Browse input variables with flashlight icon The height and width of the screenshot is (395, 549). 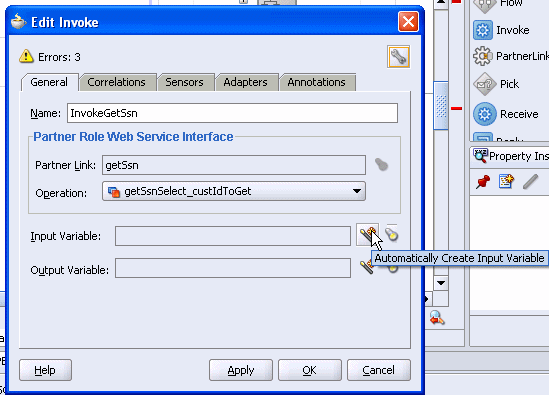coord(392,234)
